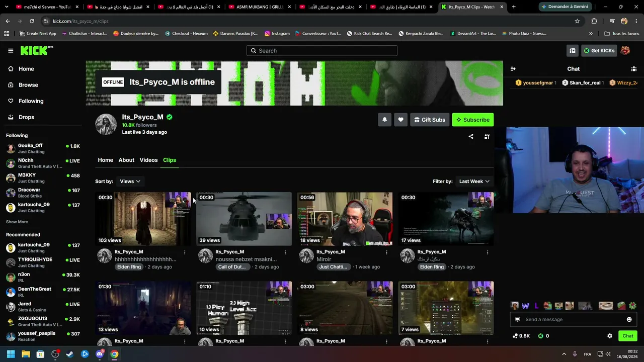Click the layout icon beside share
Viewport: 644px width, 362px height.
pos(487,136)
